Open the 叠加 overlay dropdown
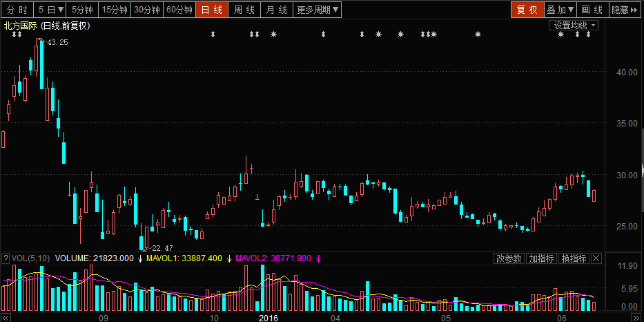This screenshot has width=644, height=322. click(560, 10)
